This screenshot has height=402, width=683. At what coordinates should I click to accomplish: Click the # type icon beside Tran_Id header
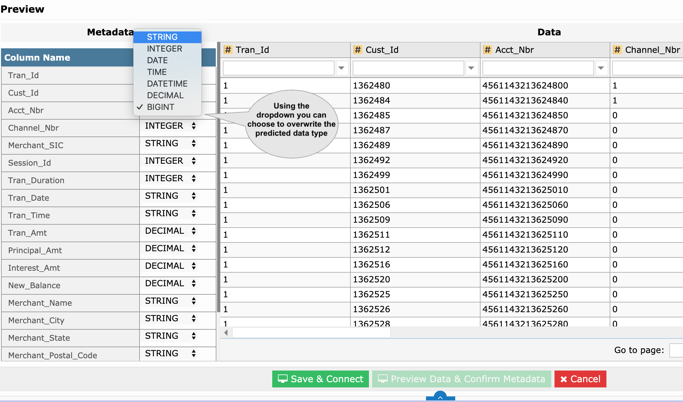tap(228, 50)
